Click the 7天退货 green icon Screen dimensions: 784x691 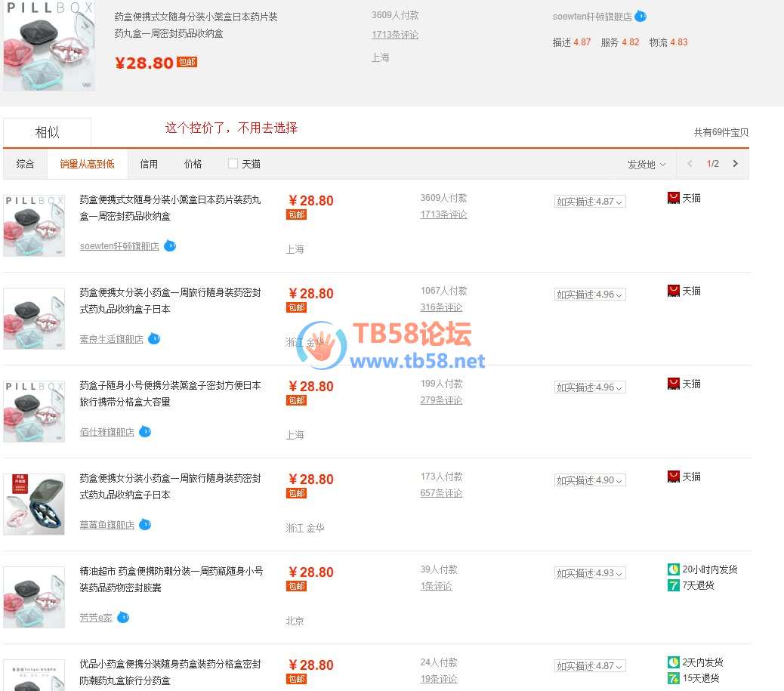(x=674, y=585)
